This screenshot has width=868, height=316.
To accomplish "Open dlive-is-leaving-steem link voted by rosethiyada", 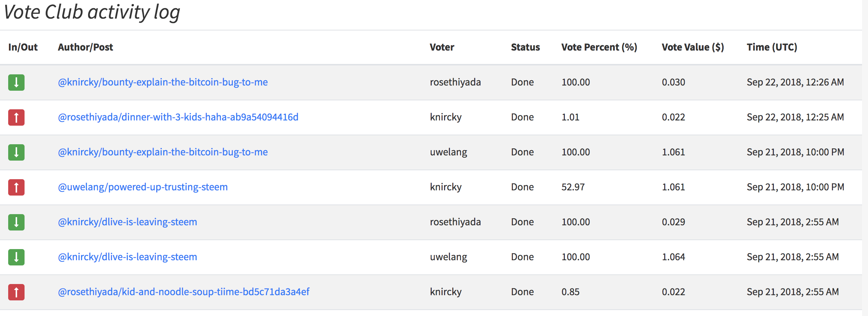I will click(127, 222).
